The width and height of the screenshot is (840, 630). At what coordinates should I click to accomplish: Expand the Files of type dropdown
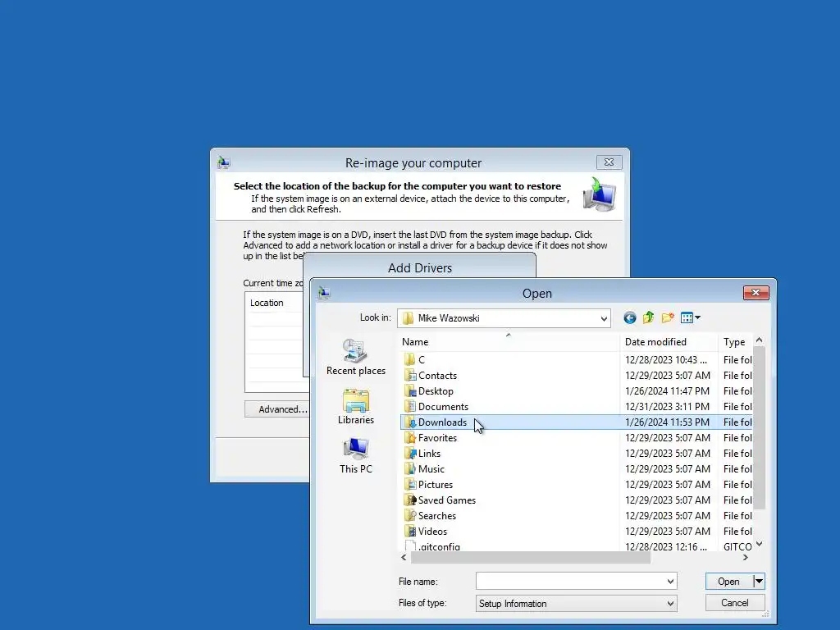(x=670, y=603)
